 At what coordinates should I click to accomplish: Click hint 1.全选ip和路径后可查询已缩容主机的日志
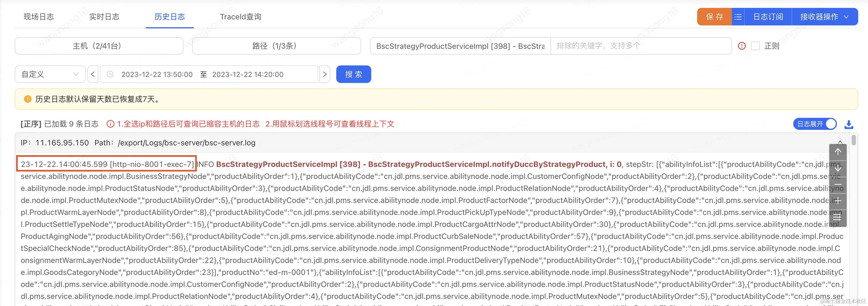[188, 124]
